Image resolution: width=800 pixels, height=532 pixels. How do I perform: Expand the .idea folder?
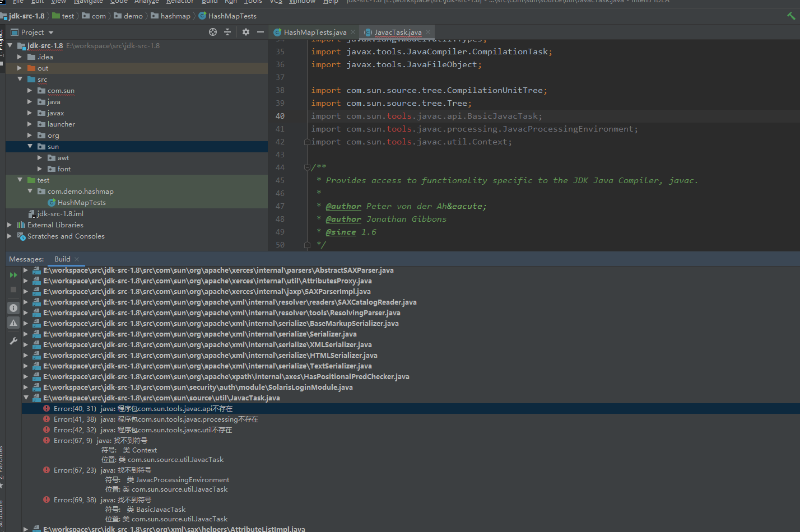(x=20, y=57)
